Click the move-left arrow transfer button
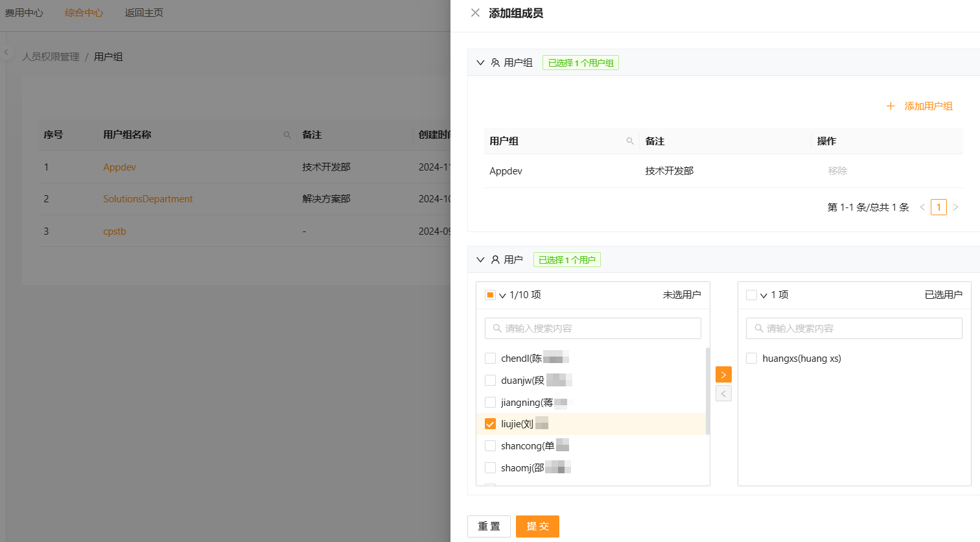This screenshot has height=542, width=980. [x=723, y=394]
